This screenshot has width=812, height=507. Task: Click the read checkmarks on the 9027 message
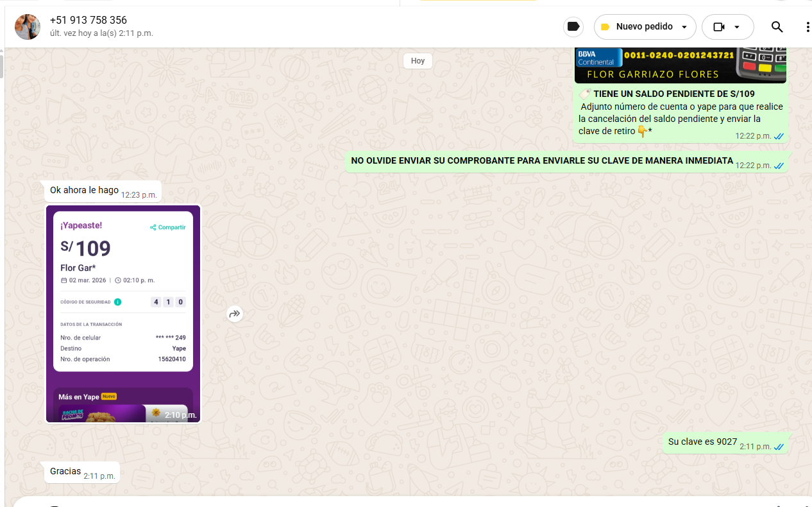click(x=779, y=447)
